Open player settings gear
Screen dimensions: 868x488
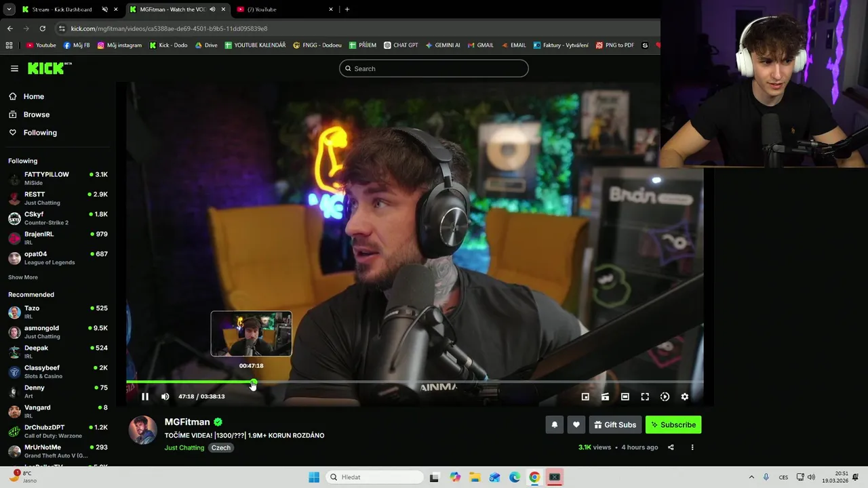click(x=685, y=396)
